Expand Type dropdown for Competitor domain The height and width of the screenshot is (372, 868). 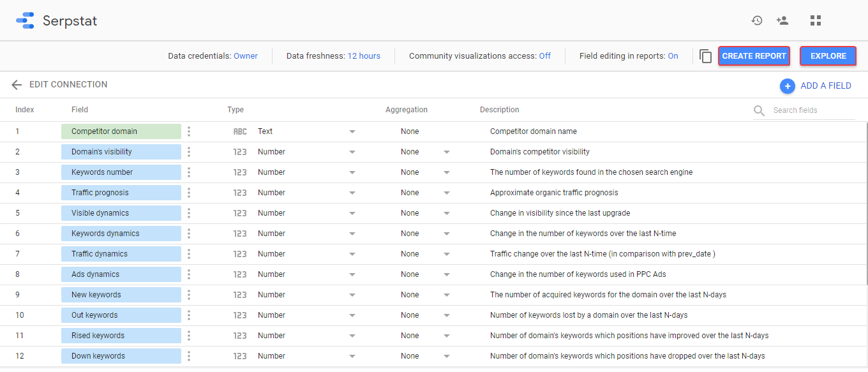pos(352,131)
